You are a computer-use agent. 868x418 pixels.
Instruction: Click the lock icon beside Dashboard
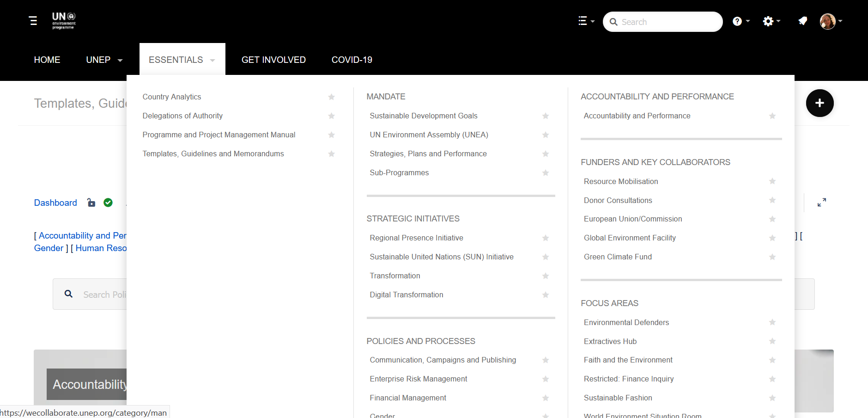[91, 203]
